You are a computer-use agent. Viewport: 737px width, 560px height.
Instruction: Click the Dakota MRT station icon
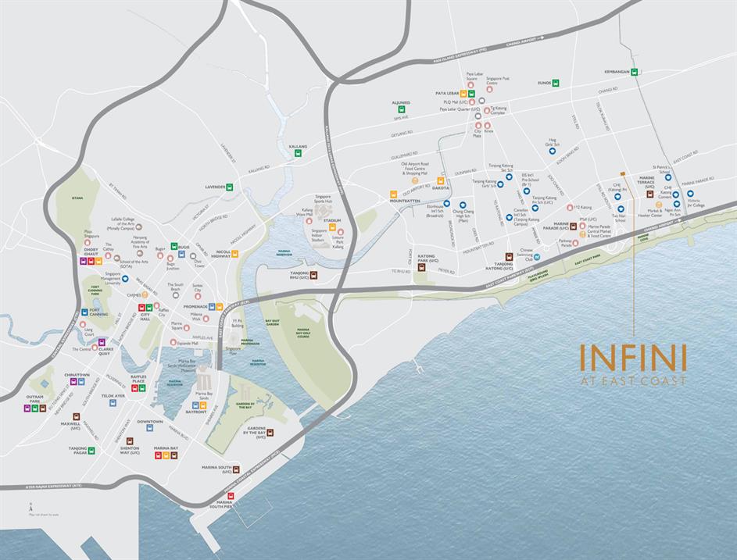440,180
